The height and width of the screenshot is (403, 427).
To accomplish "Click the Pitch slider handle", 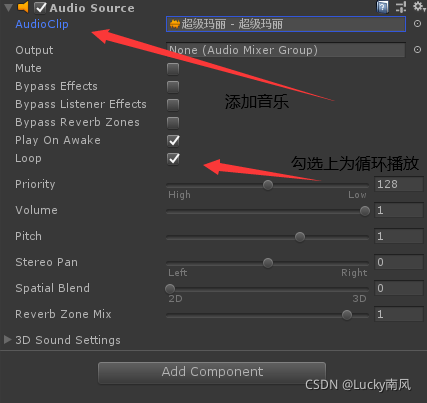I will click(300, 237).
